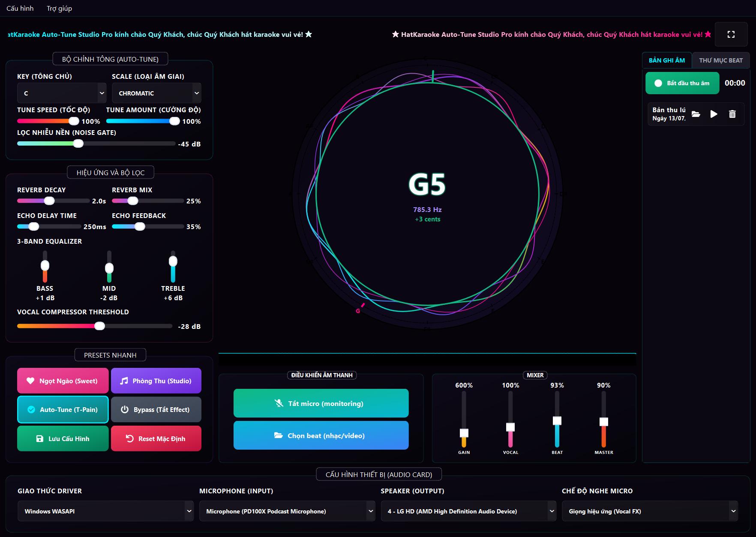
Task: Switch to the Bản ghi âm tab
Action: click(667, 60)
